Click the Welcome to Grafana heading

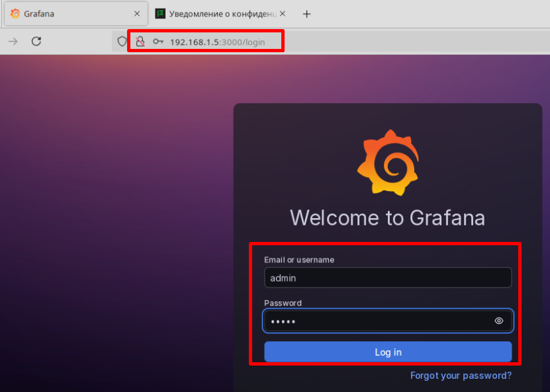pyautogui.click(x=387, y=217)
